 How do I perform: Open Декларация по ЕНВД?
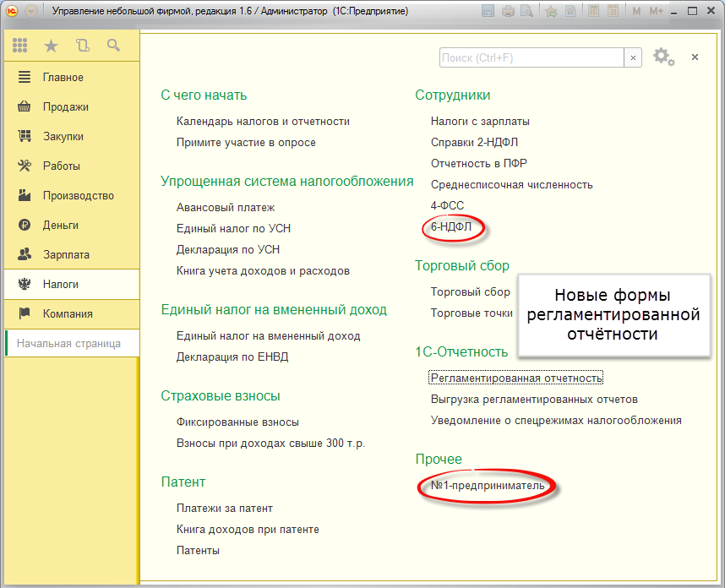[232, 357]
